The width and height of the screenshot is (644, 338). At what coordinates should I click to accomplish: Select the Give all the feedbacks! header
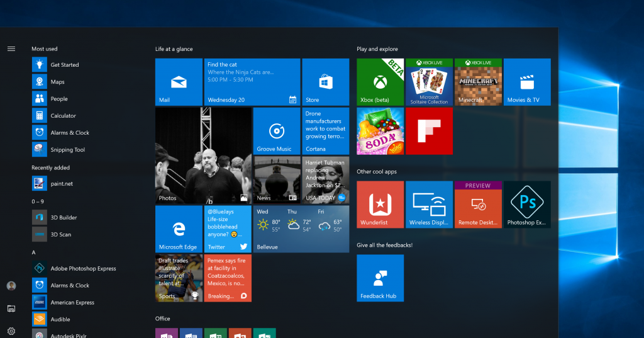pyautogui.click(x=384, y=245)
